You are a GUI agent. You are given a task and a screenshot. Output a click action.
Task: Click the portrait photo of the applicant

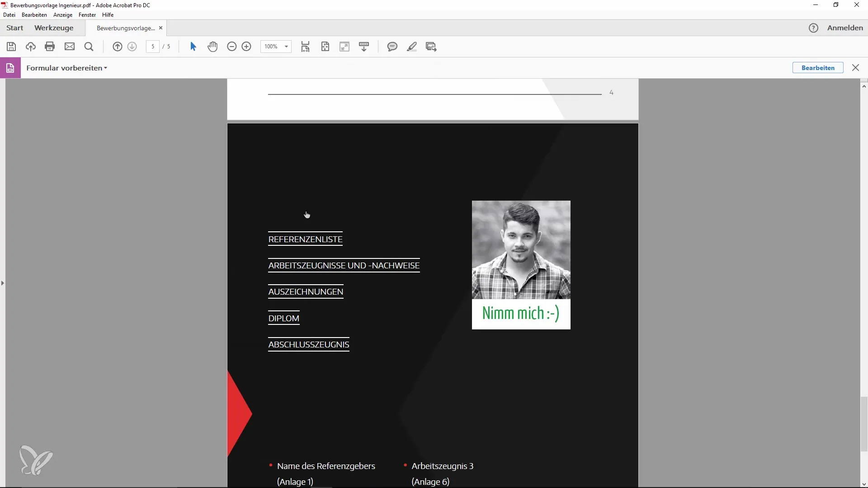pos(521,250)
